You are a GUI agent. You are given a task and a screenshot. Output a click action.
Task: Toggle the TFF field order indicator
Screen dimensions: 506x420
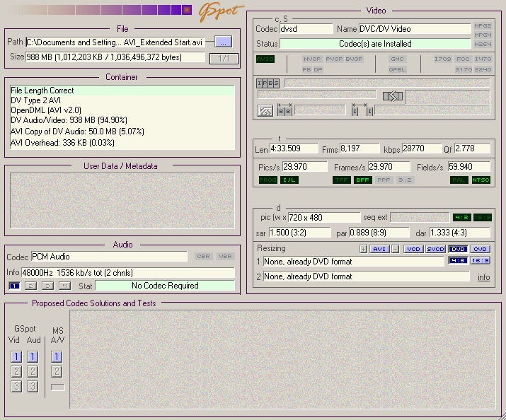[x=342, y=180]
